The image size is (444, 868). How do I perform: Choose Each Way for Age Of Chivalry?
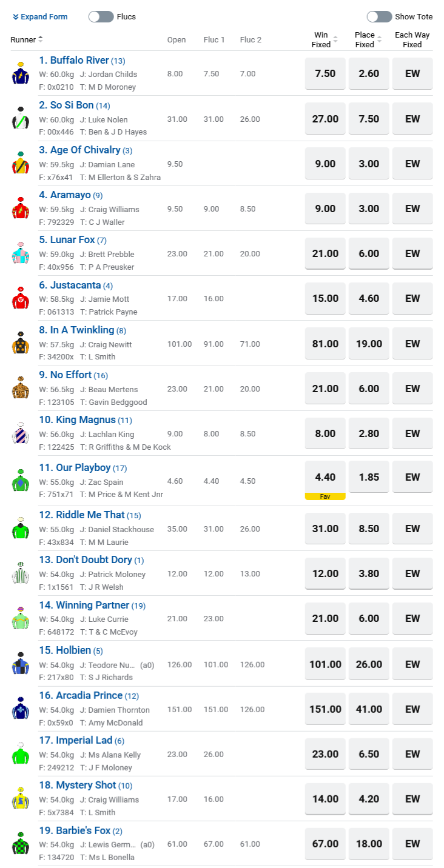412,164
